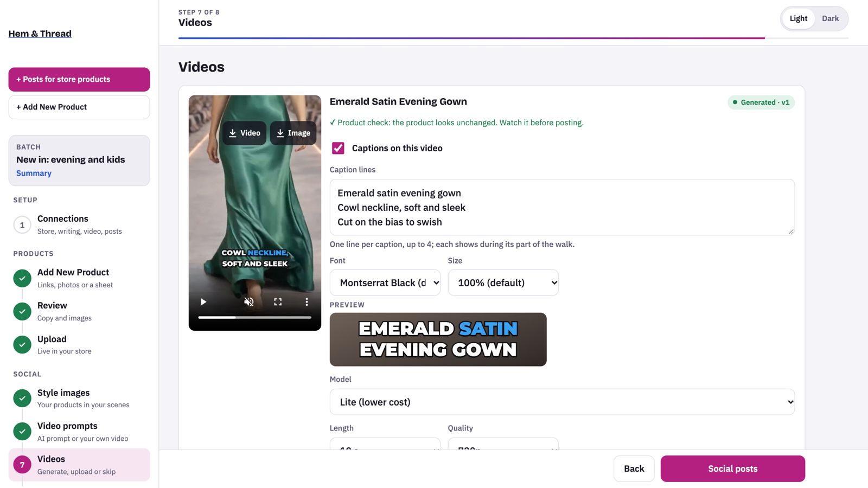868x488 pixels.
Task: Click the Generated v1 status badge
Action: [761, 102]
